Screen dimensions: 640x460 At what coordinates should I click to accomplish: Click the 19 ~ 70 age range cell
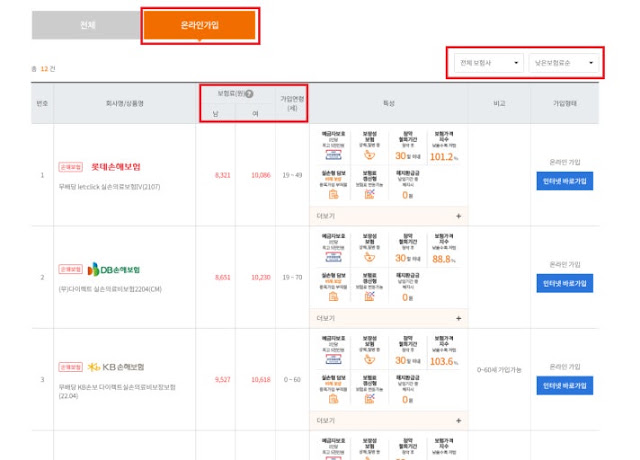click(292, 278)
